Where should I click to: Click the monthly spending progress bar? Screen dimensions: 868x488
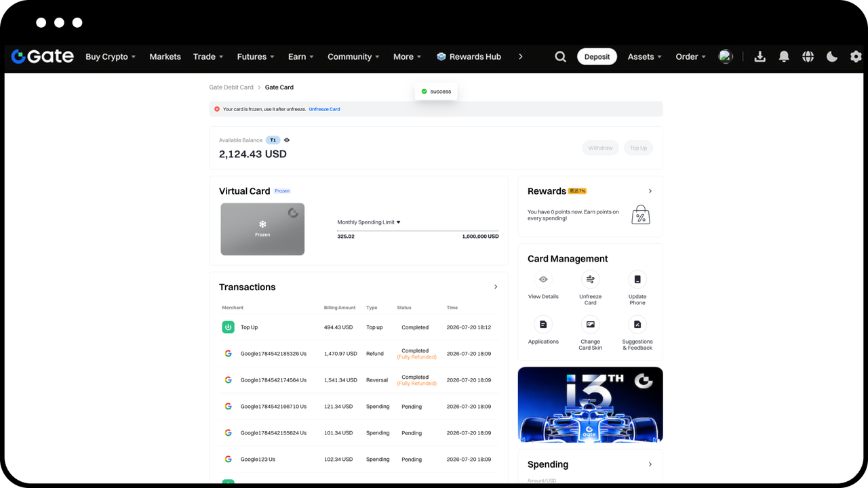[418, 231]
